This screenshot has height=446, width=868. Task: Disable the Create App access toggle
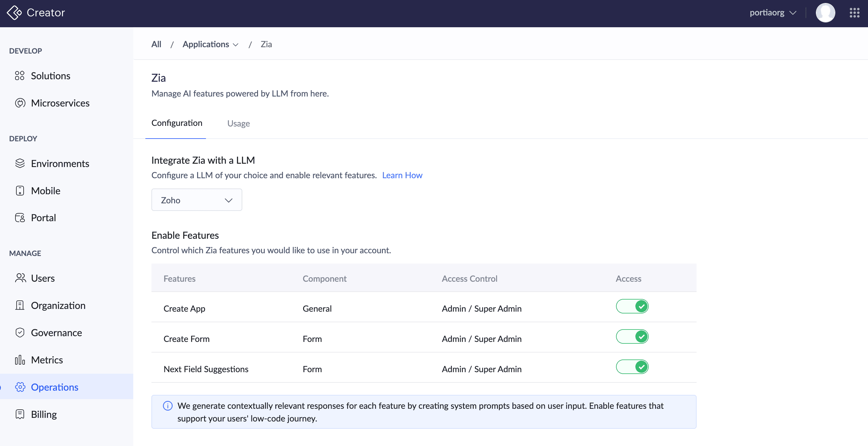[632, 306]
